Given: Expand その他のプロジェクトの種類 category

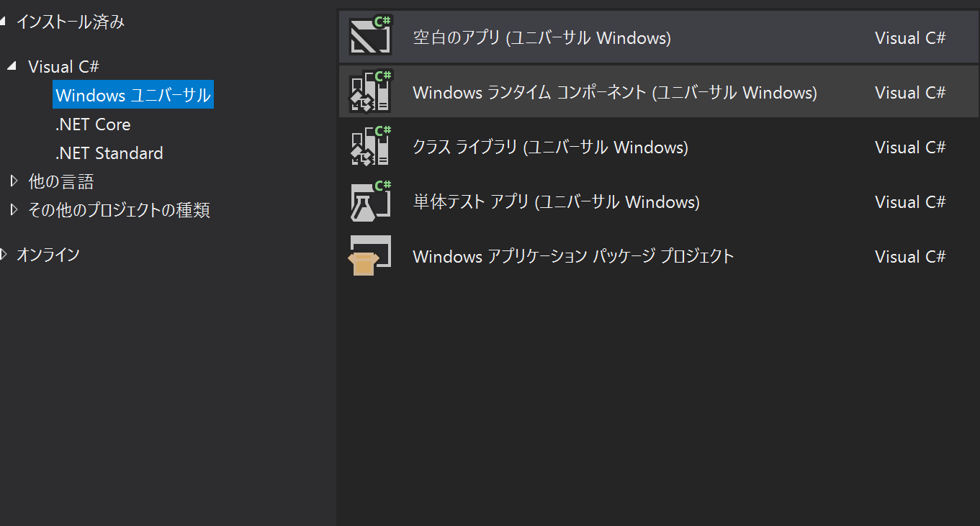Looking at the screenshot, I should (13, 209).
